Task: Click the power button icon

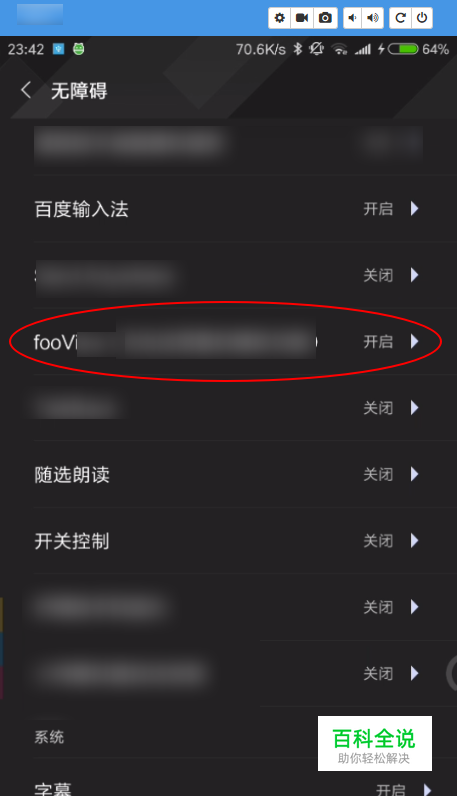Action: 422,18
